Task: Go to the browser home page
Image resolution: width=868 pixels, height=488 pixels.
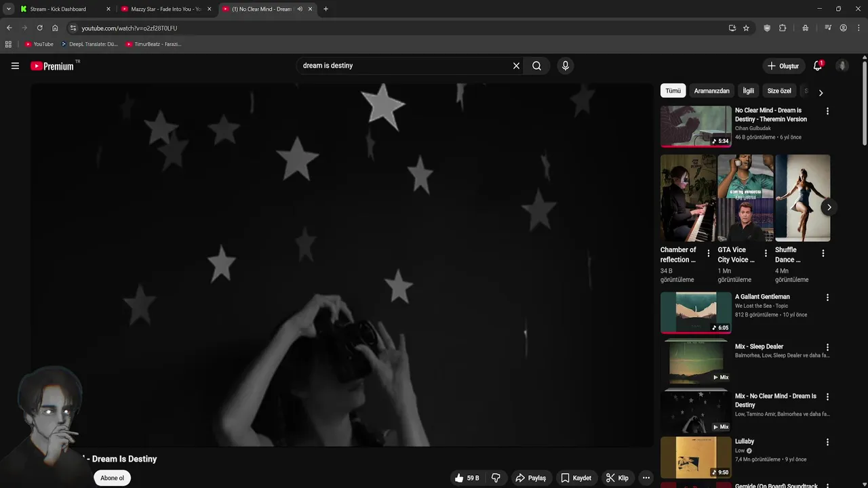Action: 55,28
